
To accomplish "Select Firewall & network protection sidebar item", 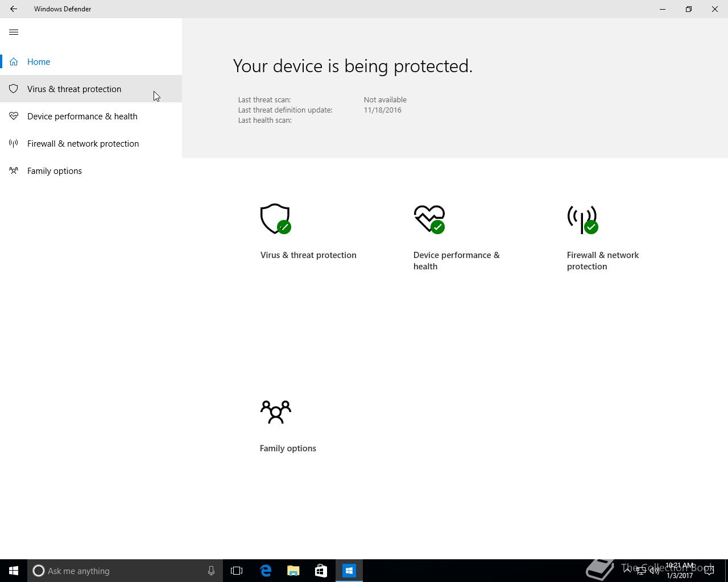I will click(x=91, y=143).
